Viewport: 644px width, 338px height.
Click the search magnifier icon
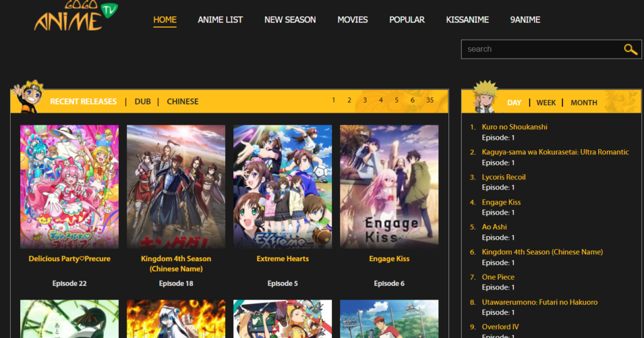630,49
